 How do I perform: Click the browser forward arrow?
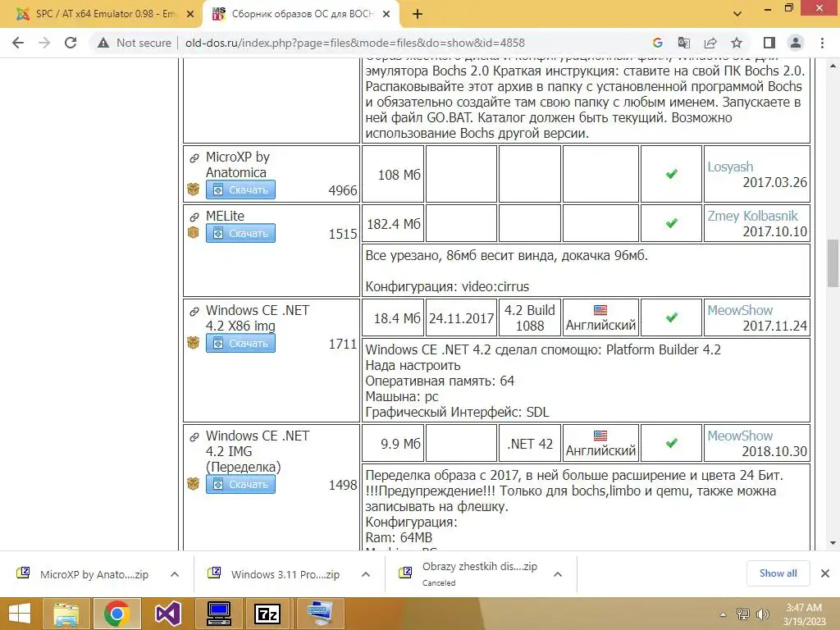pos(44,43)
